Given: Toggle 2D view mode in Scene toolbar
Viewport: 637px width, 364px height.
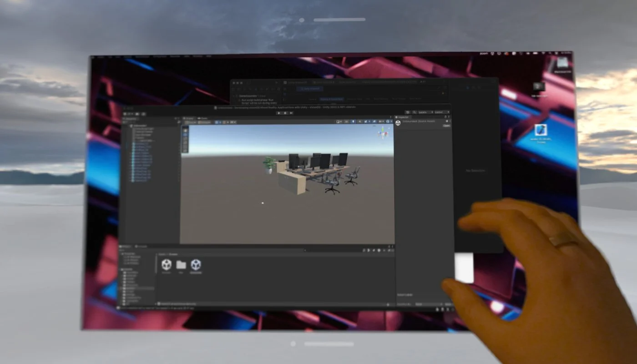Looking at the screenshot, I should 347,122.
